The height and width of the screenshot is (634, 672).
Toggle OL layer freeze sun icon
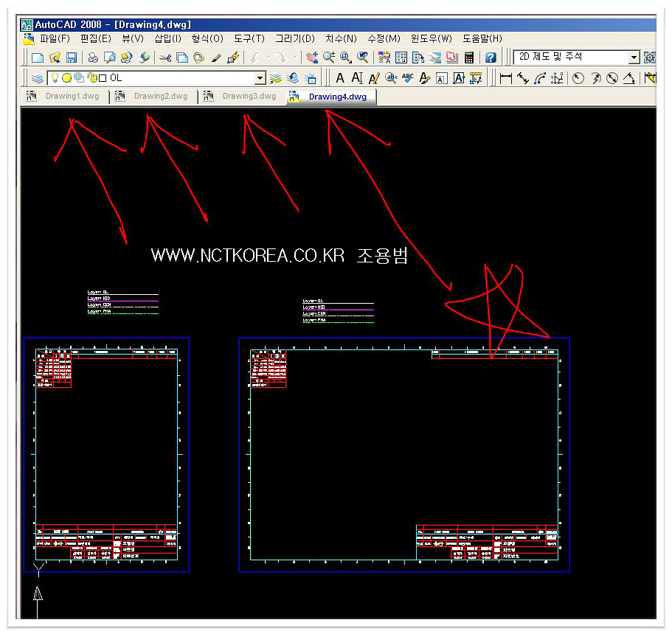(66, 77)
